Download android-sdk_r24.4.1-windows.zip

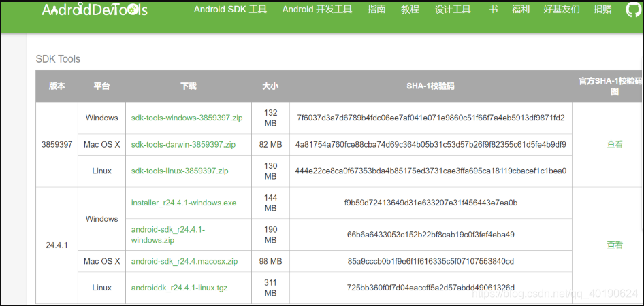(x=168, y=235)
